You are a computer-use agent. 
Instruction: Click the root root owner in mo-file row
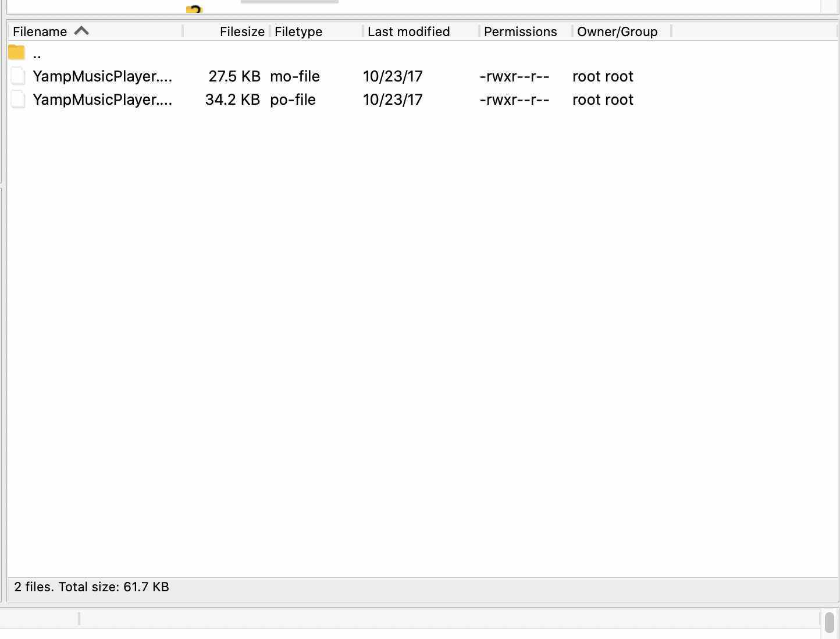pos(603,76)
